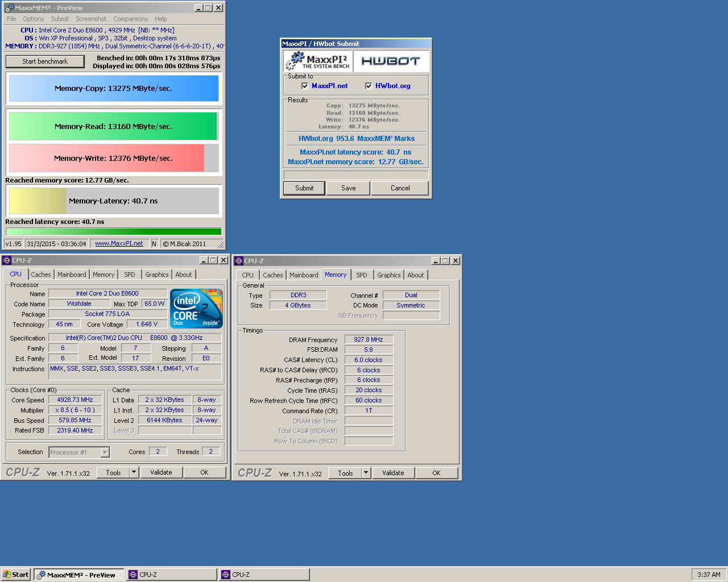
Task: Click HWbot.org 953.6 MaxxMEM² Marks text
Action: [x=357, y=139]
